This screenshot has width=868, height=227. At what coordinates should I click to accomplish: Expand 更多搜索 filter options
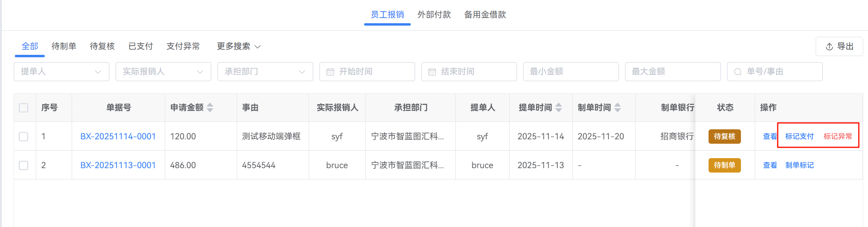239,46
